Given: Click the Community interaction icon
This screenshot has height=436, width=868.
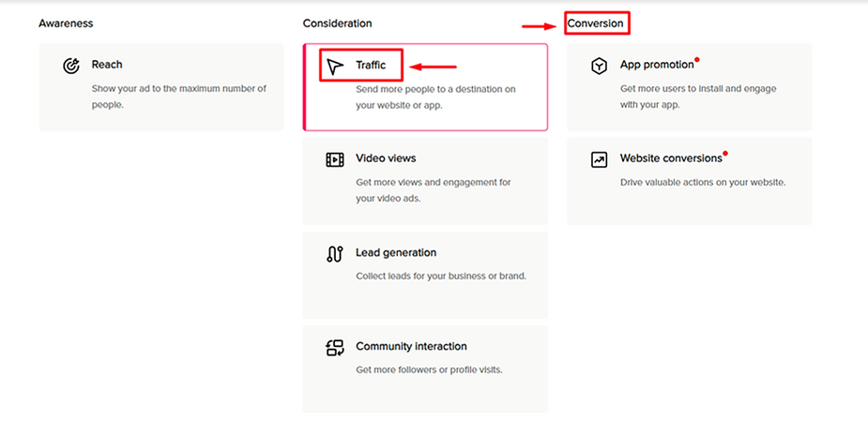Looking at the screenshot, I should [x=335, y=348].
